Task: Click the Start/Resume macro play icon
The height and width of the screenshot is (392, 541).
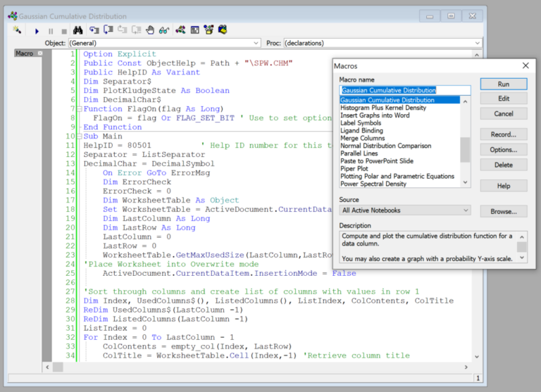Action: click(37, 30)
